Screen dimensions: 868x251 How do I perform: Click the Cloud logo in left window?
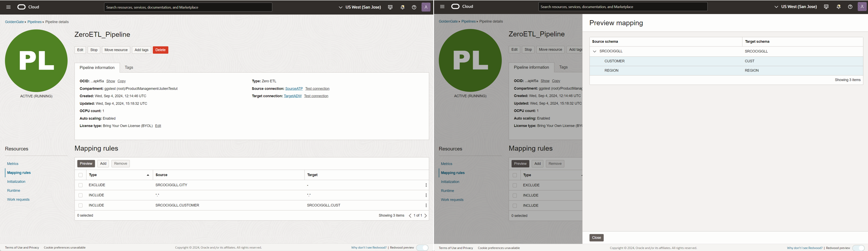28,7
